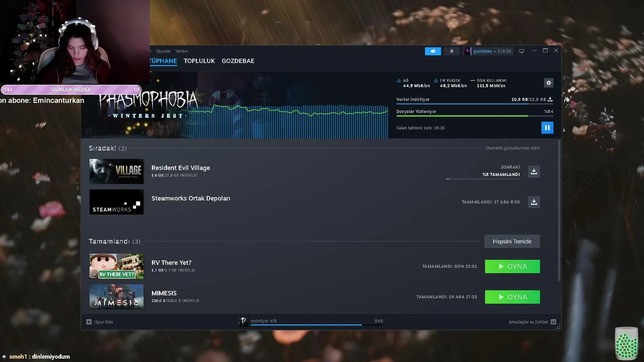The image size is (644, 362).
Task: Click TAMAMLANDI: DÜN 23:32 text
Action: tap(449, 266)
